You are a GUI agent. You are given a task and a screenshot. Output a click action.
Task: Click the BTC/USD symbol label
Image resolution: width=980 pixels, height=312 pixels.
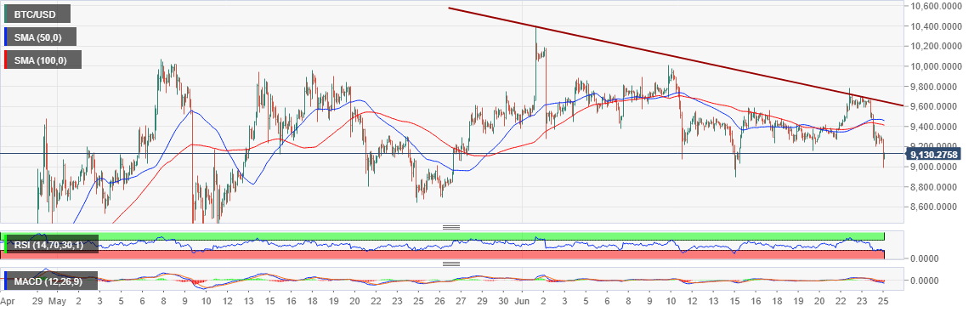pos(37,13)
